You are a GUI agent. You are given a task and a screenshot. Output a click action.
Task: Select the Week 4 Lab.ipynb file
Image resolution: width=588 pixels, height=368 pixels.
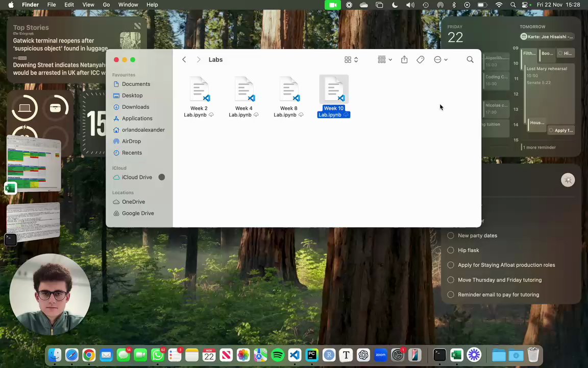[244, 97]
